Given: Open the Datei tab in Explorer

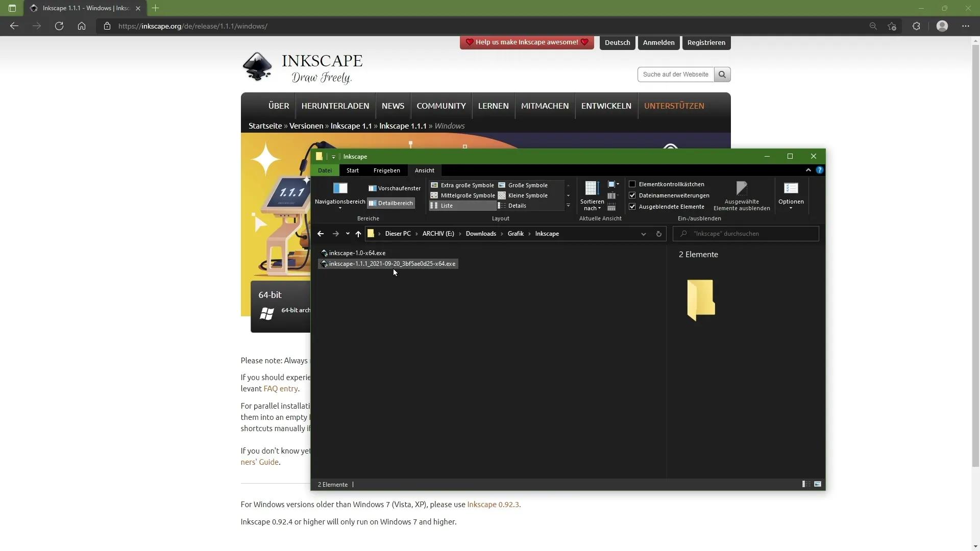Looking at the screenshot, I should click(x=325, y=170).
